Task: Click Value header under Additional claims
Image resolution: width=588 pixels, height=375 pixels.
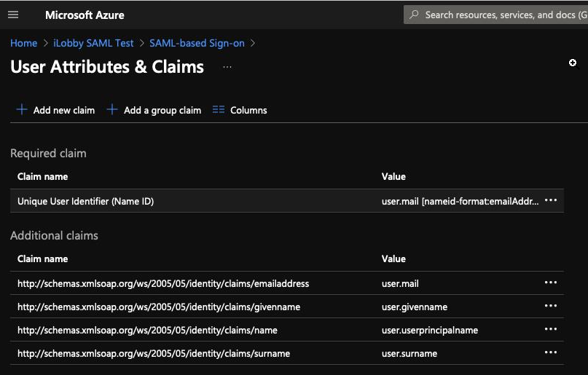Action: point(393,258)
